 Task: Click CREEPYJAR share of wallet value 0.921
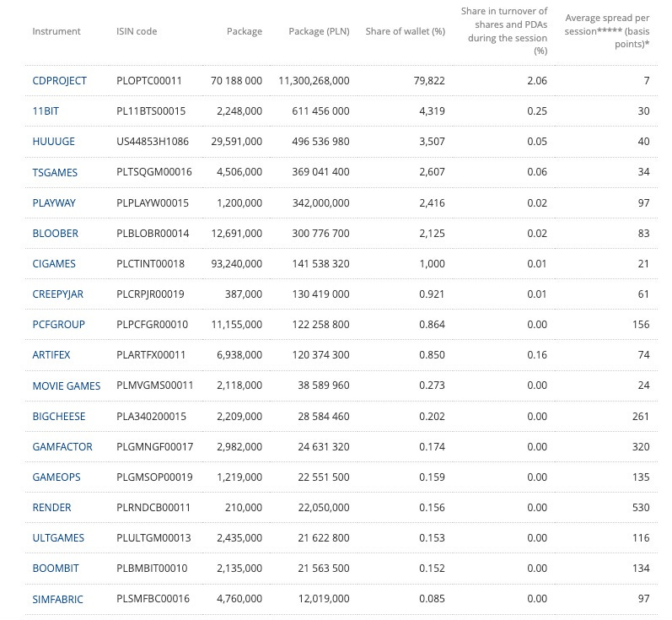[x=432, y=294]
